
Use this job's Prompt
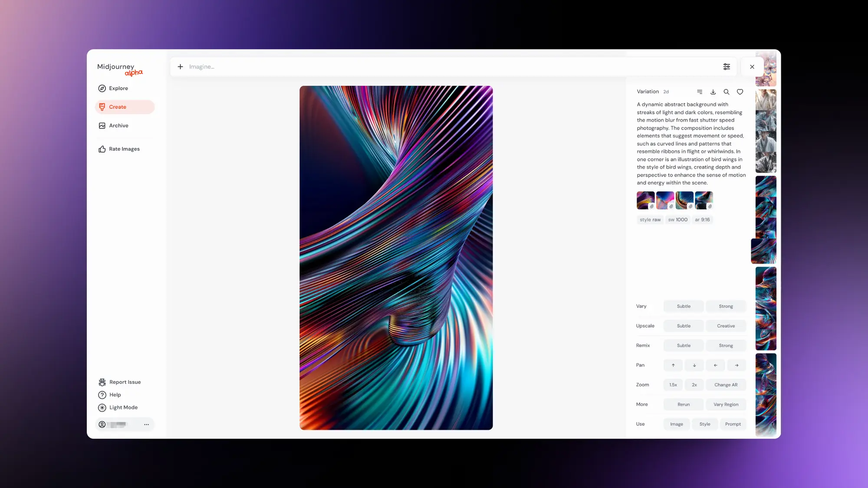coord(733,424)
